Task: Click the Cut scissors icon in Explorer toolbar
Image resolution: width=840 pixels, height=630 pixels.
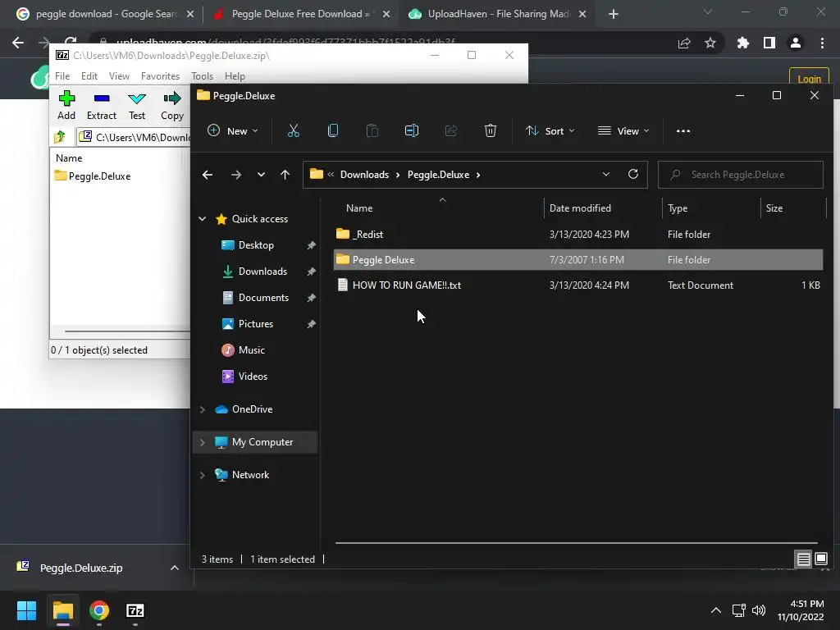Action: tap(293, 130)
